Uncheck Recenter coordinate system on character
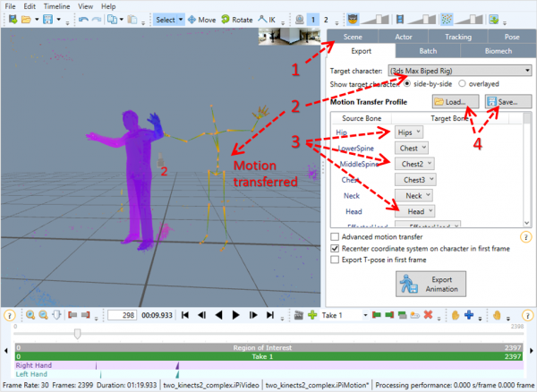 pos(335,249)
